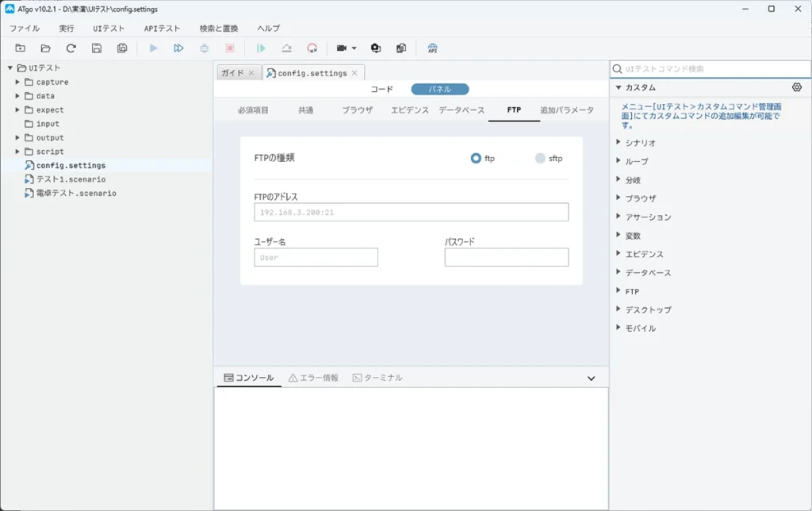Collapse the UIテスト root folder
Image resolution: width=812 pixels, height=511 pixels.
tap(10, 68)
